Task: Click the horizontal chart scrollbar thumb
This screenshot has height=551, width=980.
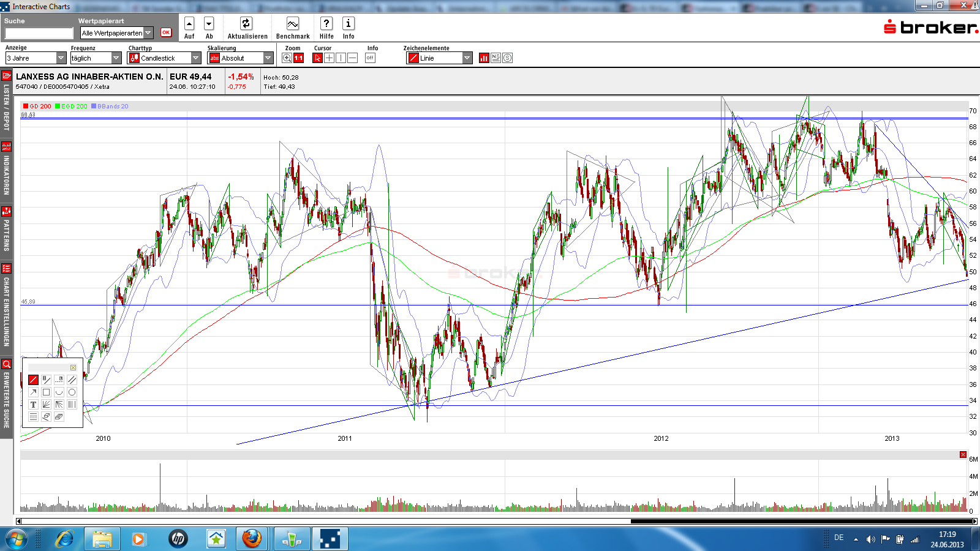Action: 801,522
